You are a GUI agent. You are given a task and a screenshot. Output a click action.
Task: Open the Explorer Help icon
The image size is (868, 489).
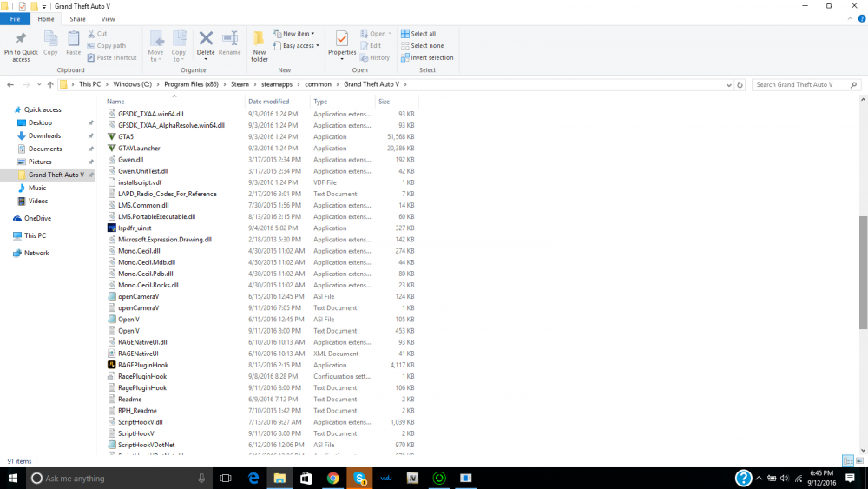click(861, 19)
